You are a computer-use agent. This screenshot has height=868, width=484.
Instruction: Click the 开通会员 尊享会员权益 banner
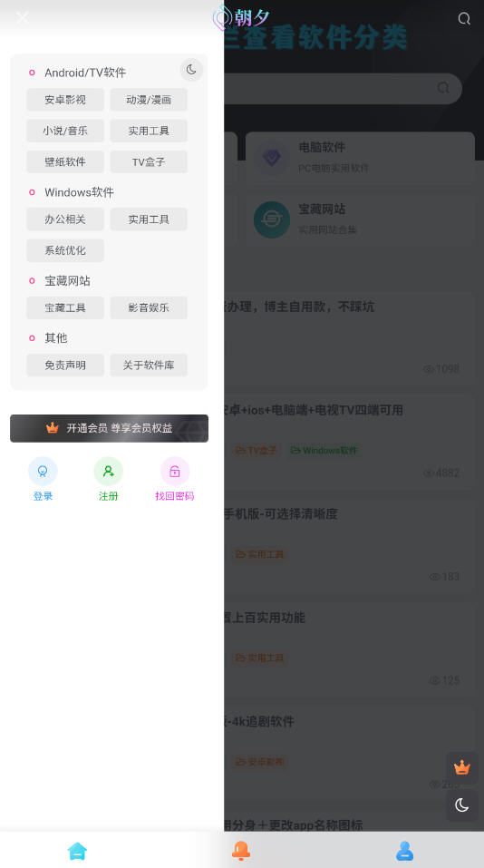[109, 428]
